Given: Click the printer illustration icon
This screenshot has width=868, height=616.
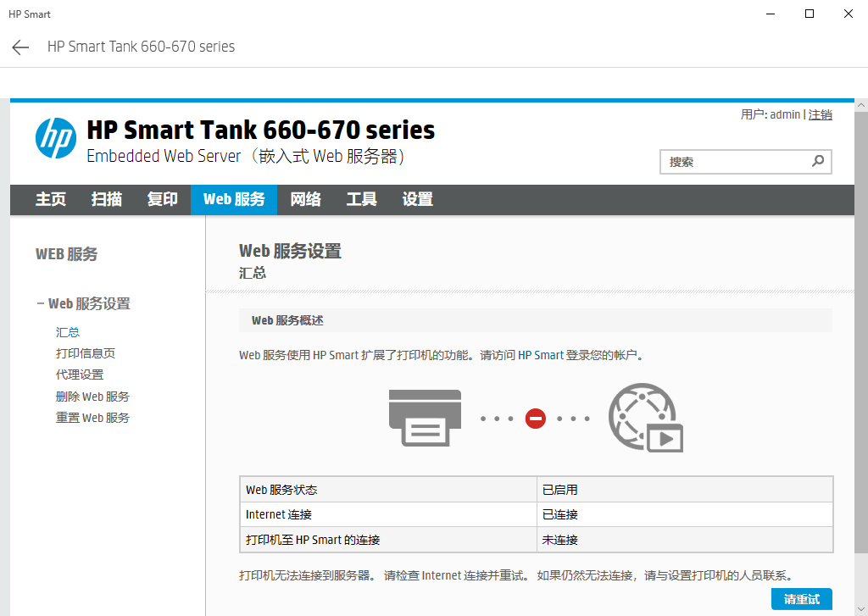Looking at the screenshot, I should [424, 417].
